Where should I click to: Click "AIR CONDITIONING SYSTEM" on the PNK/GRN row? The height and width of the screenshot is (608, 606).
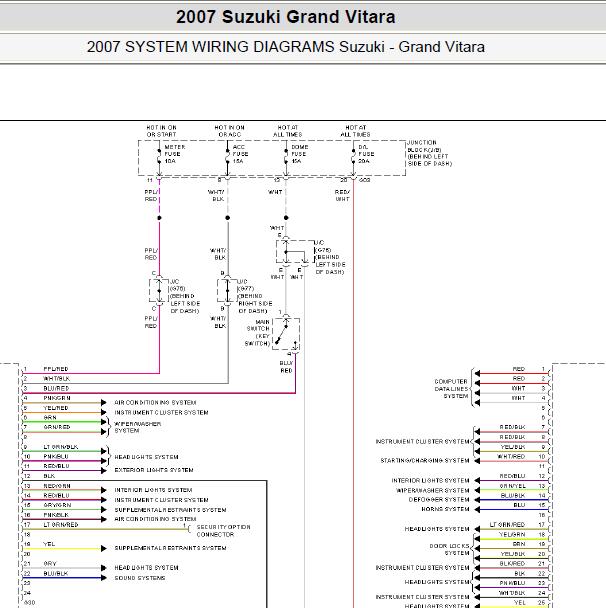pyautogui.click(x=155, y=402)
